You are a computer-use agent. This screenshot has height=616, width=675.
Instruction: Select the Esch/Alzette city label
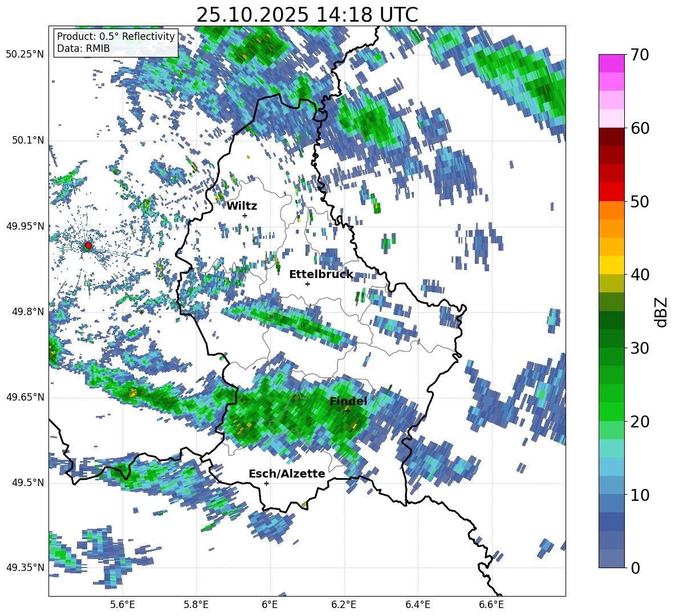point(287,474)
